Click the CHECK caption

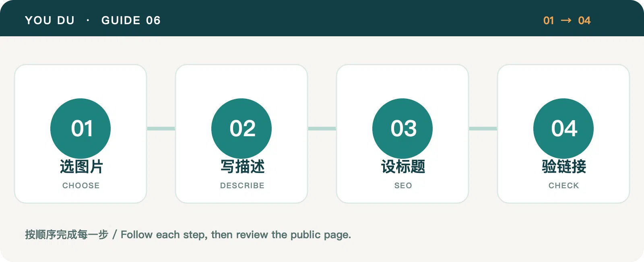[x=564, y=185]
